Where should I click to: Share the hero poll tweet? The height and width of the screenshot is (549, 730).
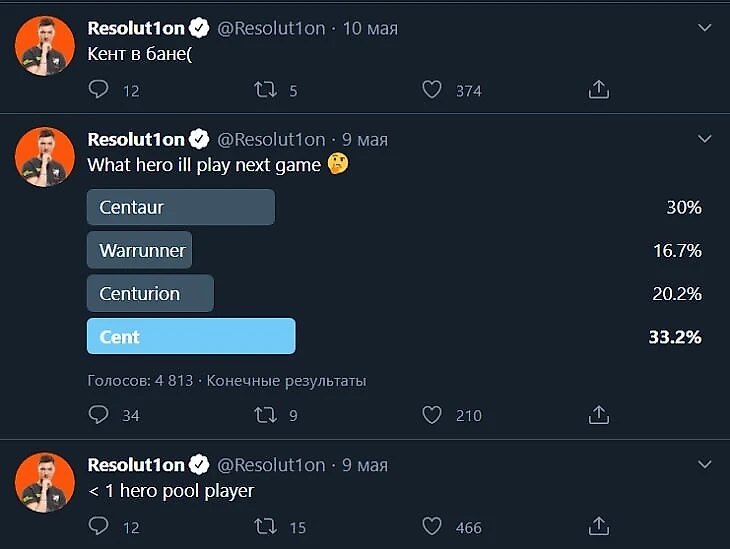pos(598,414)
